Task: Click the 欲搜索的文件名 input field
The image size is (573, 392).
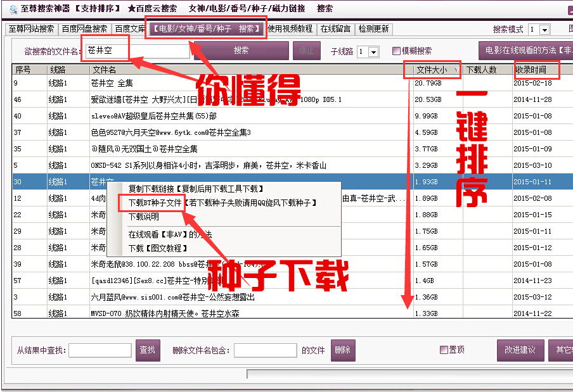Action: point(136,51)
